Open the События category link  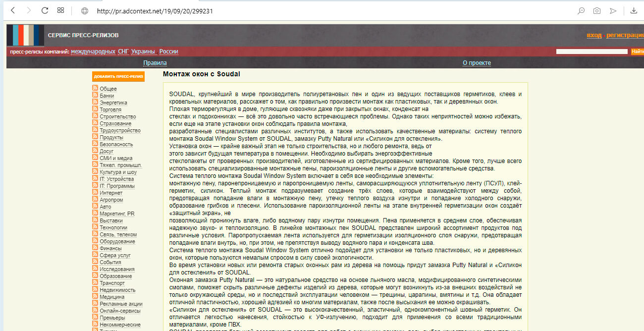(110, 263)
